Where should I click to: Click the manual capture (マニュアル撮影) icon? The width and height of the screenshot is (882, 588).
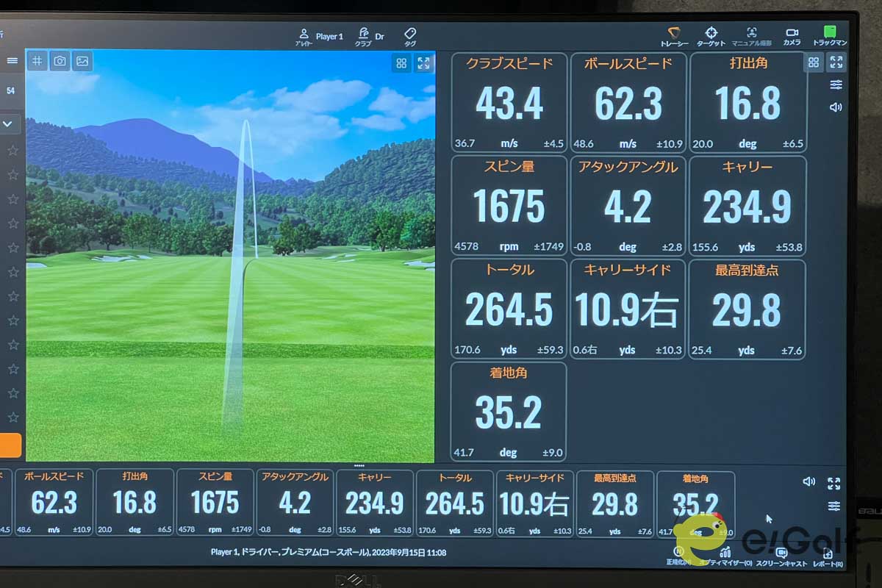click(x=752, y=36)
